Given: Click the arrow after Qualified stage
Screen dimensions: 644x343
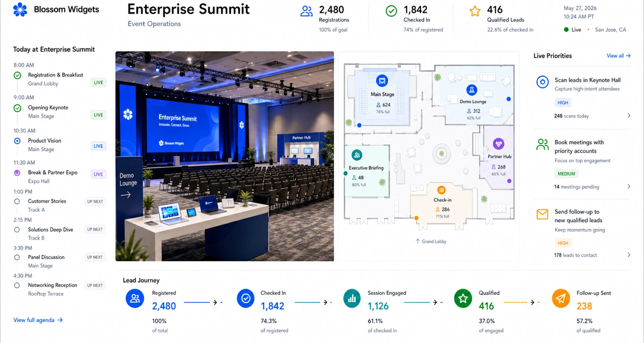Looking at the screenshot, I should pyautogui.click(x=532, y=302).
